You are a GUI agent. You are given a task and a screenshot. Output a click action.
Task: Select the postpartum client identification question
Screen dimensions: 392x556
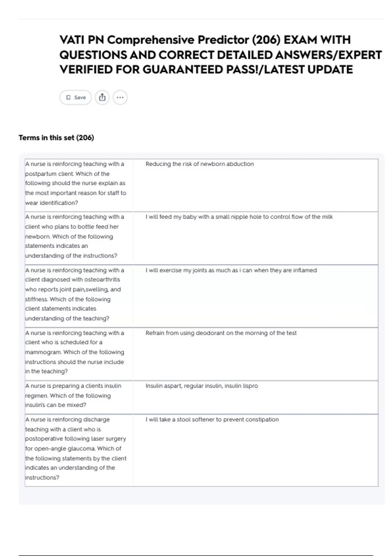(76, 183)
